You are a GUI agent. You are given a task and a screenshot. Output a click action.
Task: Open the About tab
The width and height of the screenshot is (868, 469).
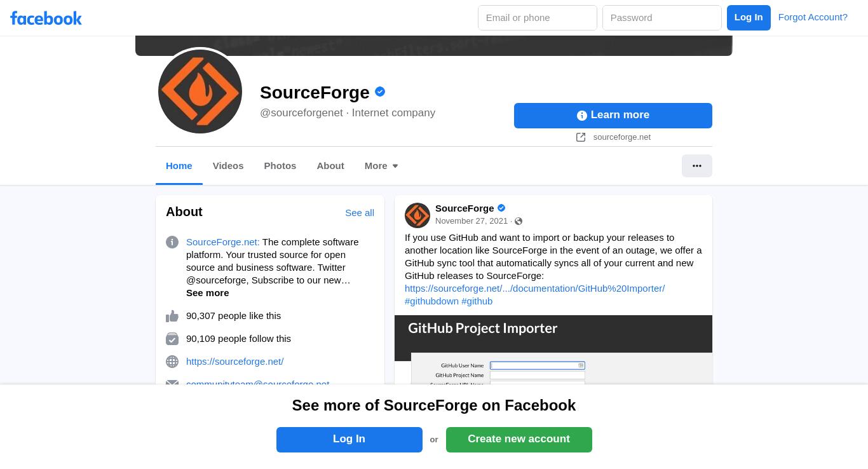330,166
